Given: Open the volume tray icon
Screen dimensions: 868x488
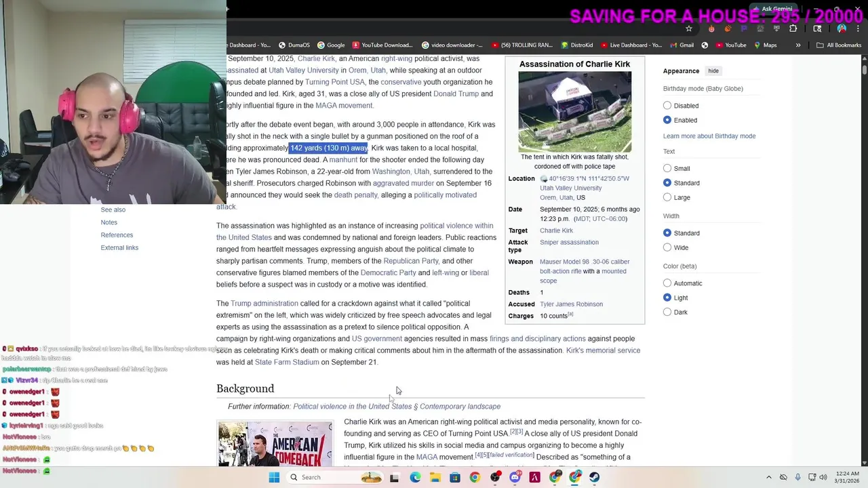Looking at the screenshot, I should tap(823, 477).
